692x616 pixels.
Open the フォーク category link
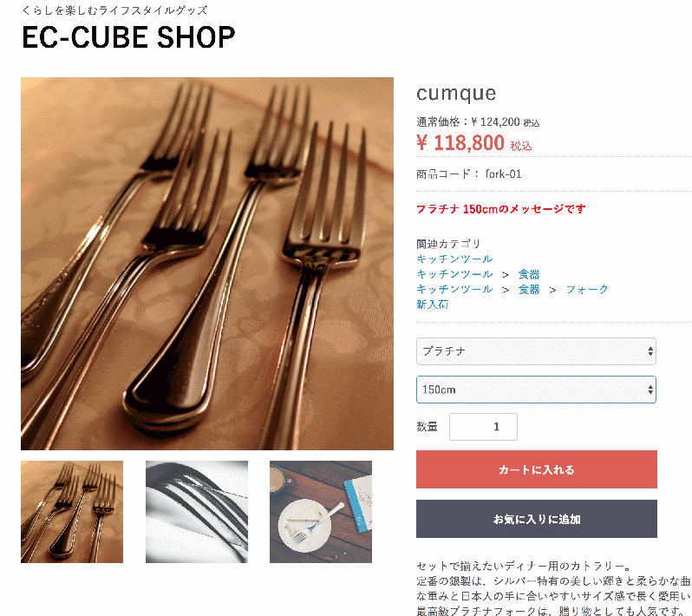[x=587, y=289]
